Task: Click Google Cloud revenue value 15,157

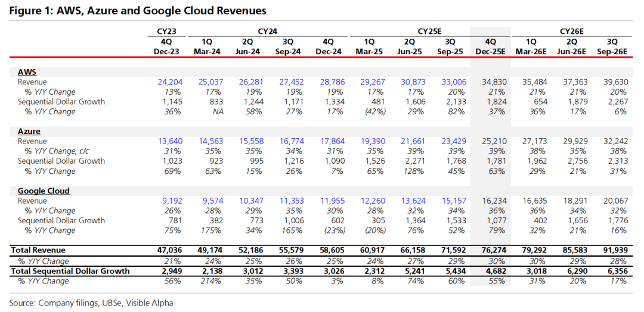Action: 454,201
